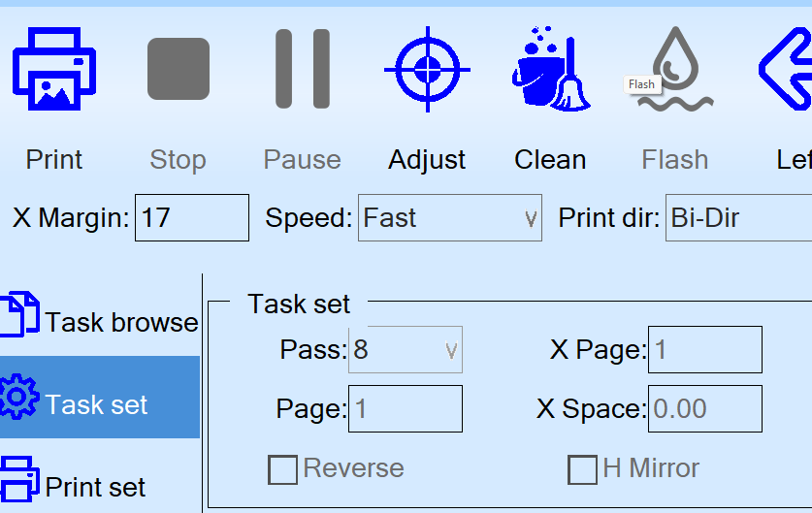Click the X Margin input field
Image resolution: width=812 pixels, height=513 pixels.
point(192,218)
